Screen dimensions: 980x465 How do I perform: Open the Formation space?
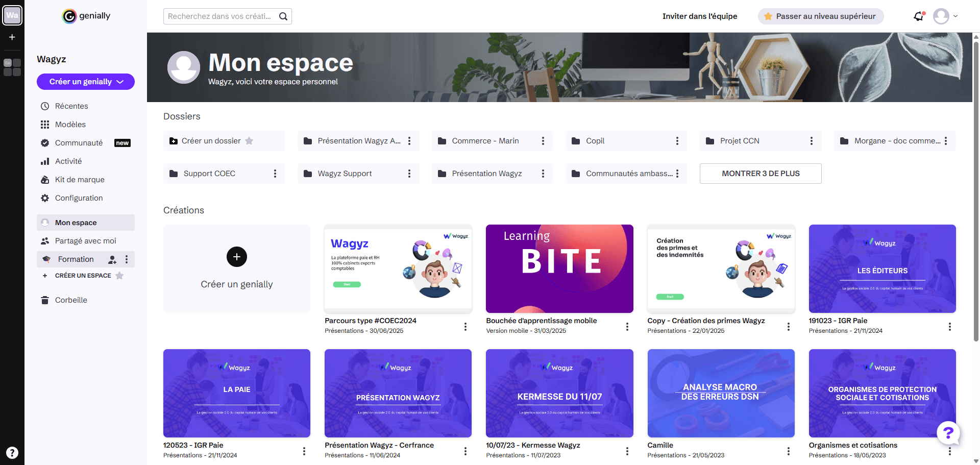click(76, 259)
